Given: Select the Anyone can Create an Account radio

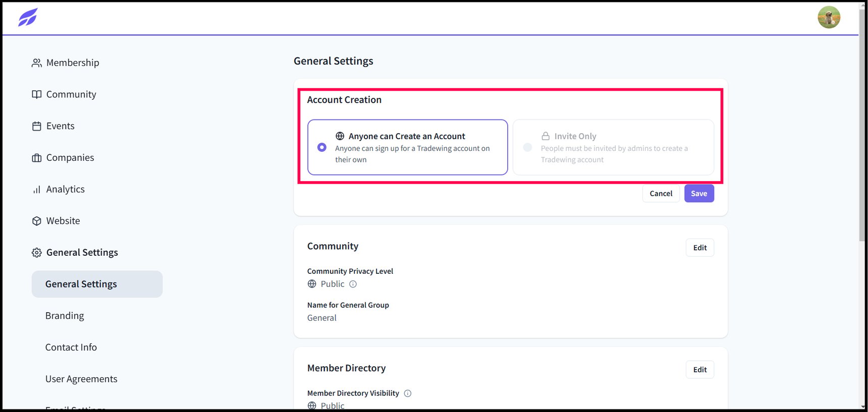Looking at the screenshot, I should click(x=322, y=147).
